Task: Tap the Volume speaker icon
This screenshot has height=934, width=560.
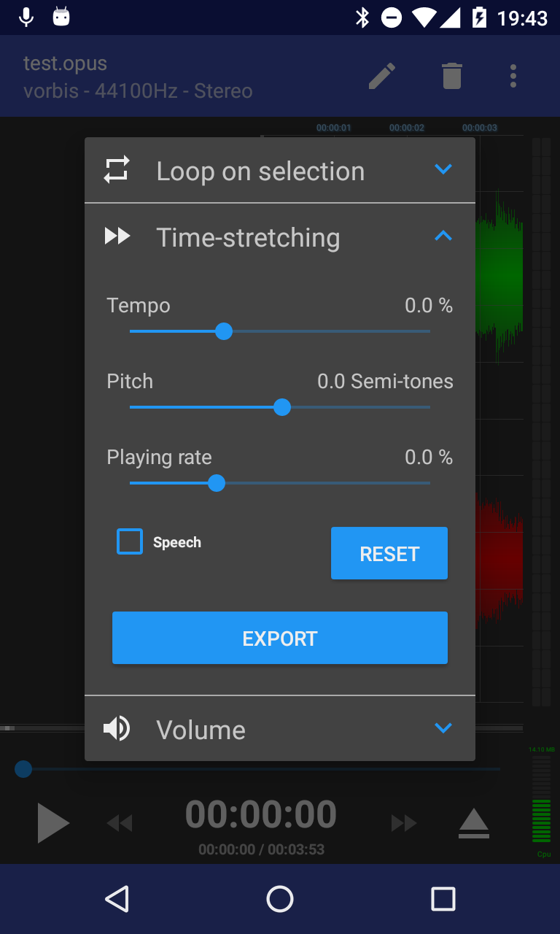Action: click(x=117, y=728)
